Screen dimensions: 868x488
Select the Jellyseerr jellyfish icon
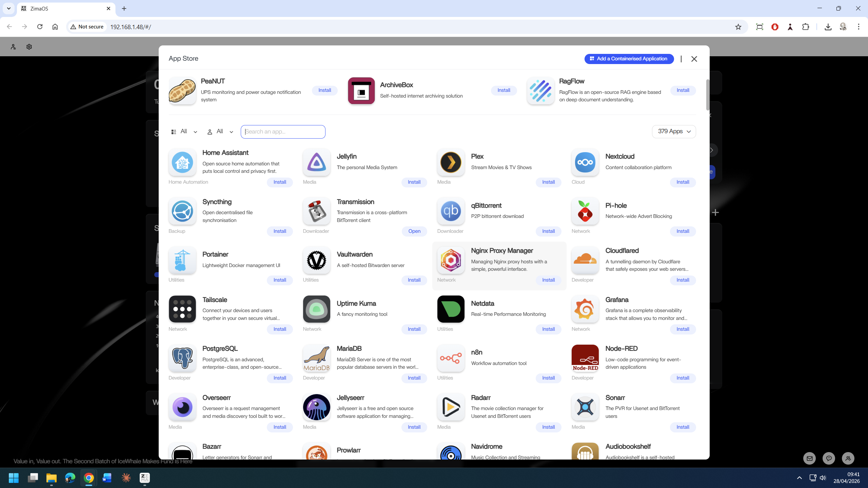click(316, 407)
